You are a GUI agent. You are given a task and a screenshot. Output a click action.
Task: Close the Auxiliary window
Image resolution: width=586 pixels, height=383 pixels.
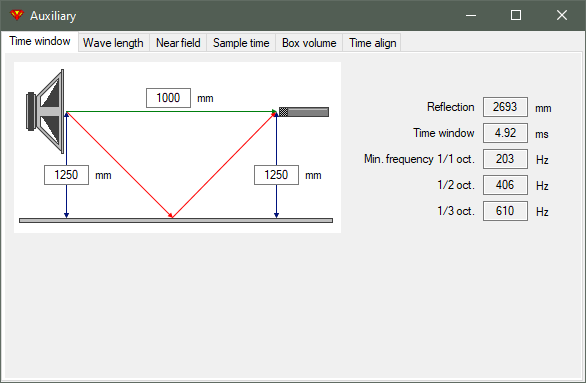[562, 15]
